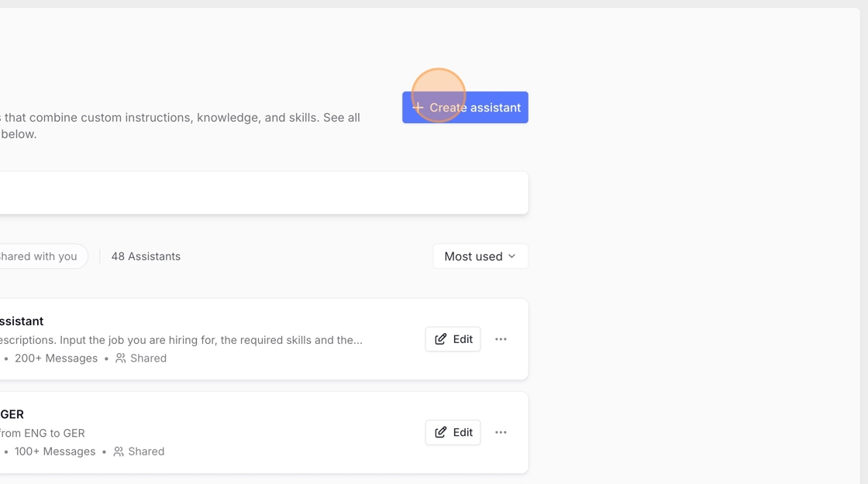
Task: Edit the assistant with 200+ Messages
Action: coord(453,339)
